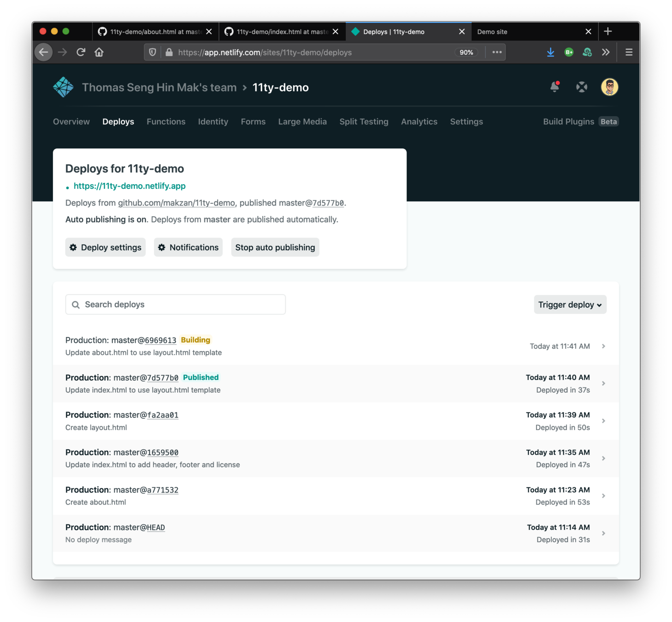This screenshot has height=622, width=672.
Task: Open the notifications bell in Netlify header
Action: tap(555, 87)
